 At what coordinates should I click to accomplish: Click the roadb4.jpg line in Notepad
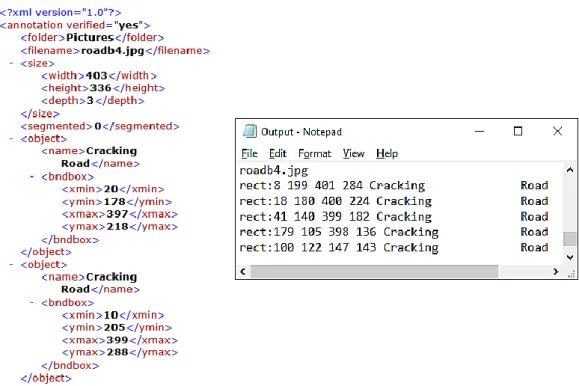(274, 171)
